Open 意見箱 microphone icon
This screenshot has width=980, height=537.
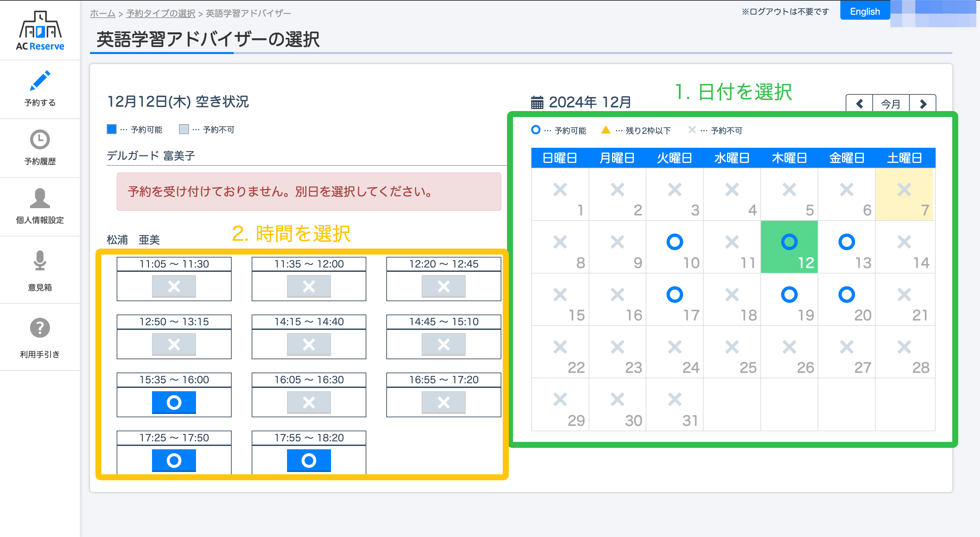pyautogui.click(x=40, y=260)
